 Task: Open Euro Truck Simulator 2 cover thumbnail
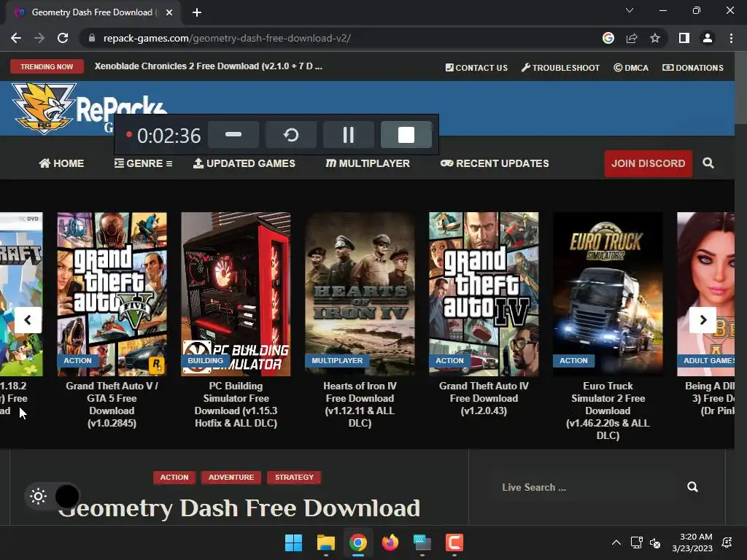click(x=608, y=294)
